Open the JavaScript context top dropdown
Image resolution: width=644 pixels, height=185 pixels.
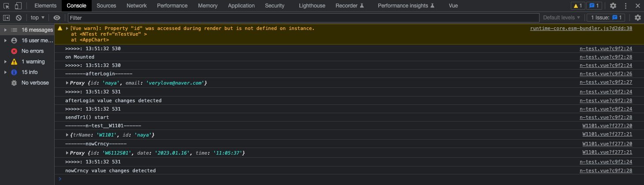click(x=37, y=18)
